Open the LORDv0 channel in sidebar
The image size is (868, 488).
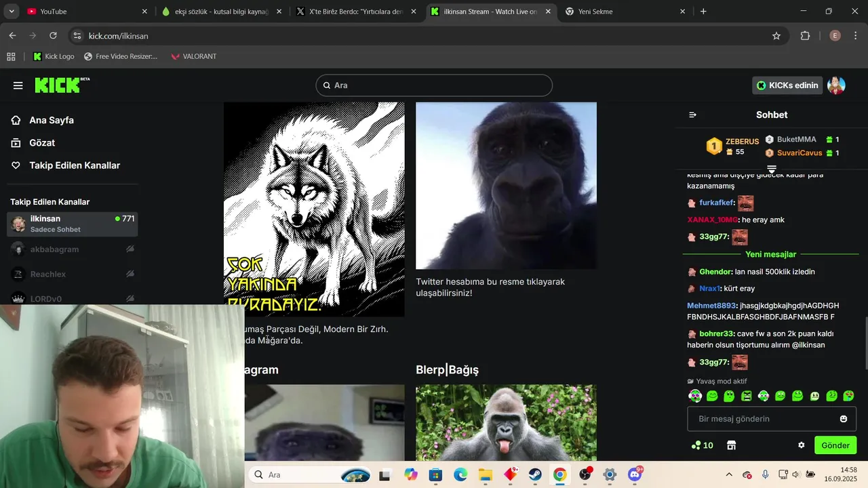(x=73, y=299)
